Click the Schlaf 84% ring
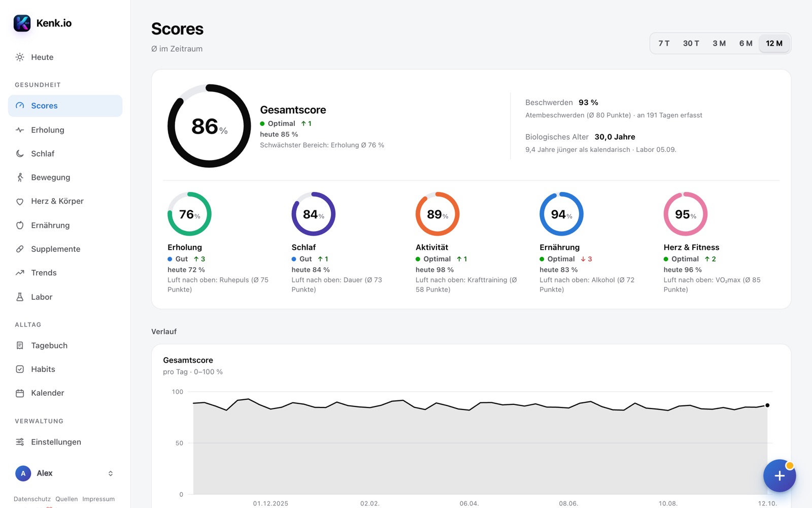The image size is (812, 508). pos(314,214)
